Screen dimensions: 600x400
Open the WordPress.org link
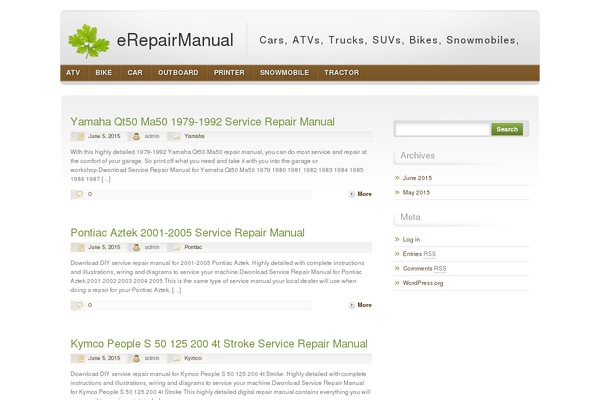(423, 283)
